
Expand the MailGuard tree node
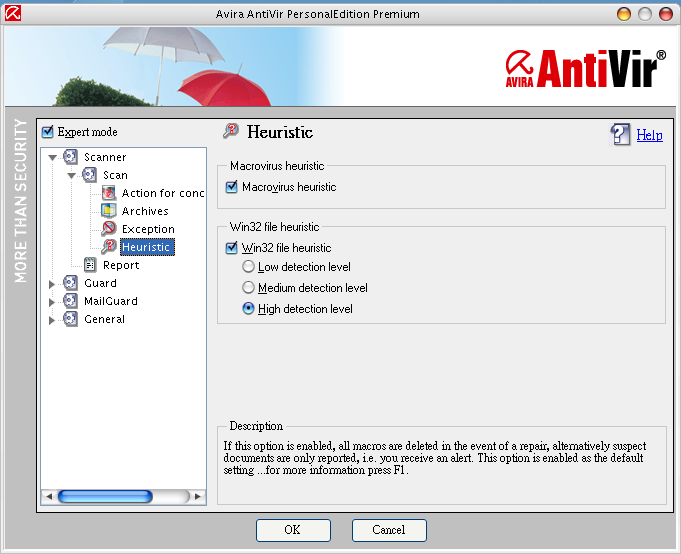pyautogui.click(x=52, y=302)
